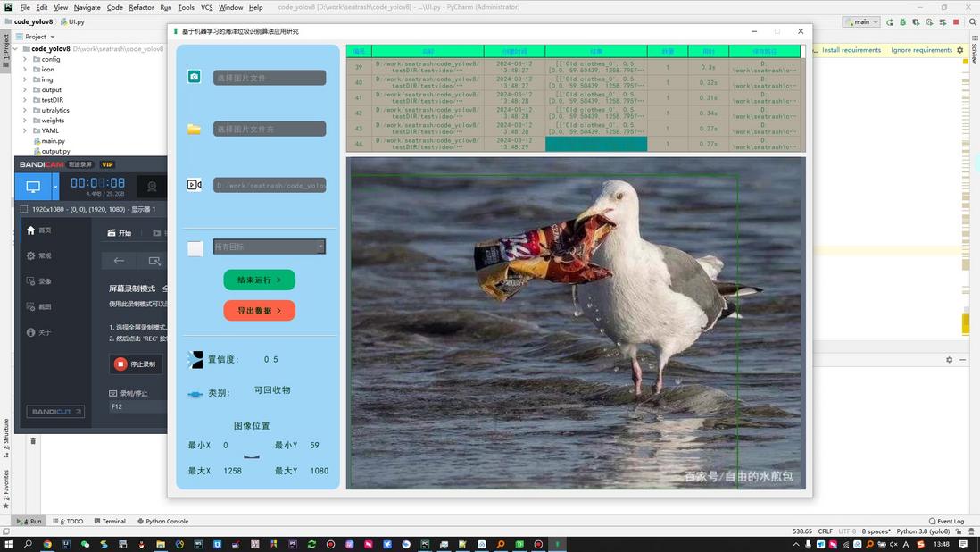The height and width of the screenshot is (552, 980).
Task: Click the green Debug bug icon
Action: coord(902,21)
